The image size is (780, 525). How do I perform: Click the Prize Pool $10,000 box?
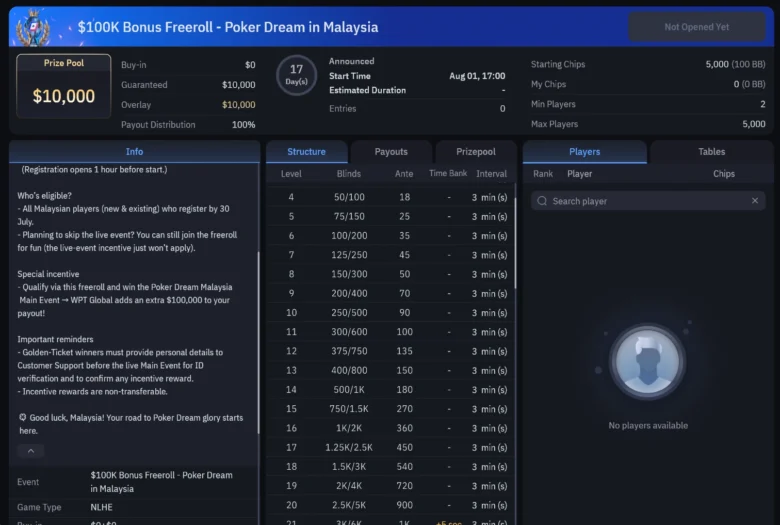point(64,86)
